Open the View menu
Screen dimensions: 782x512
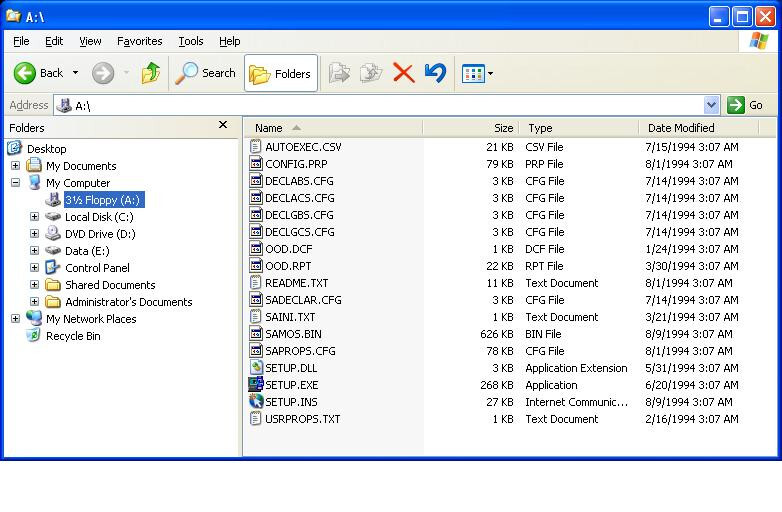coord(90,41)
